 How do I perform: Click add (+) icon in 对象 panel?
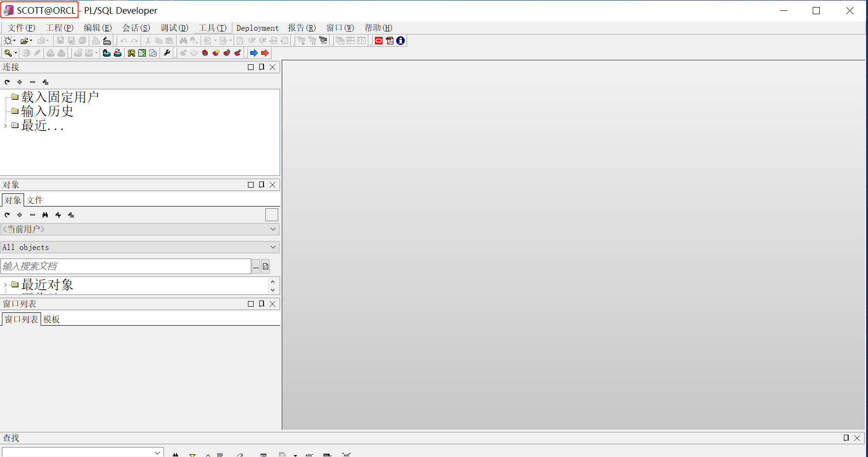click(20, 215)
